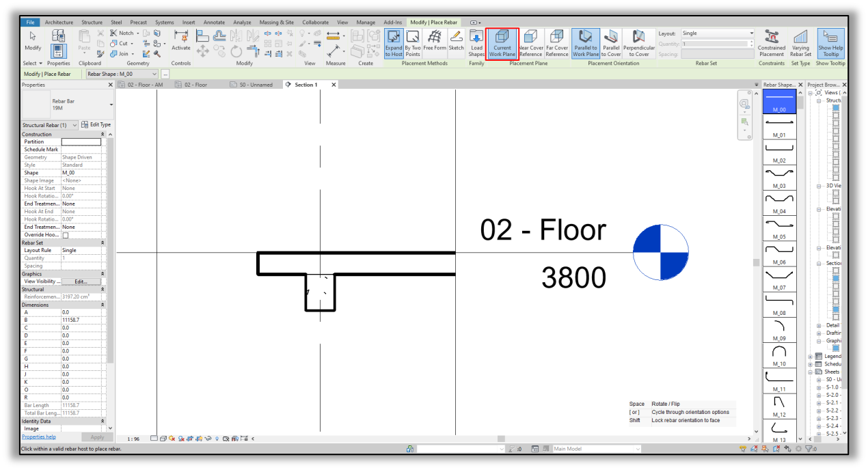
Task: Open the 02 - Floor view tab
Action: 192,85
